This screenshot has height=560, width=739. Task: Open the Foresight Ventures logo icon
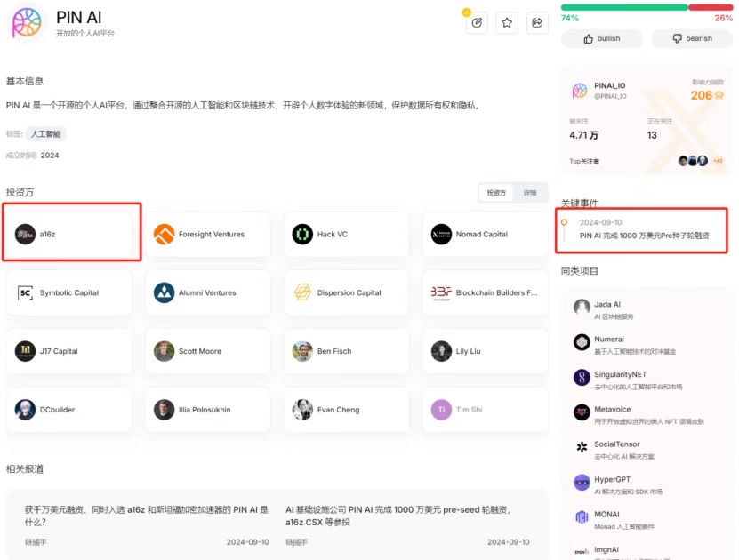coord(164,235)
